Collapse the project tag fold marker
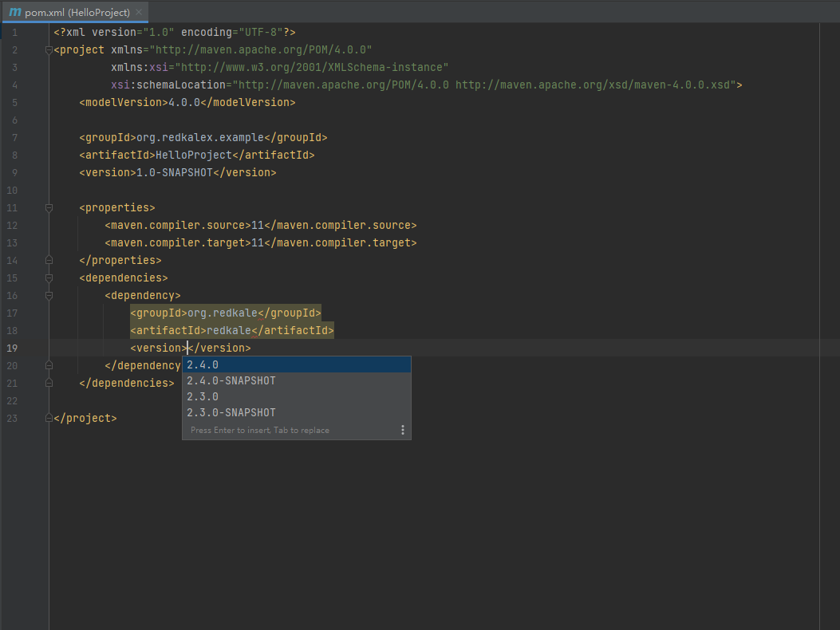 [49, 49]
